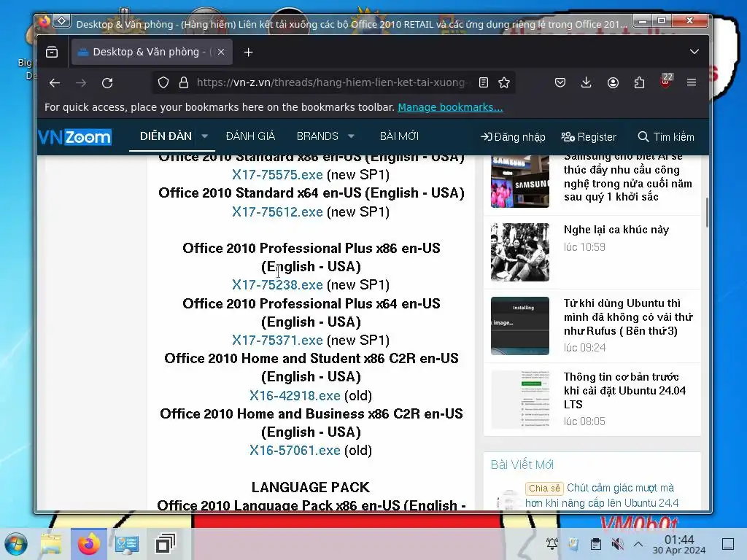Close the Desktop & Văn phòng tab
747x560 pixels.
tap(221, 52)
